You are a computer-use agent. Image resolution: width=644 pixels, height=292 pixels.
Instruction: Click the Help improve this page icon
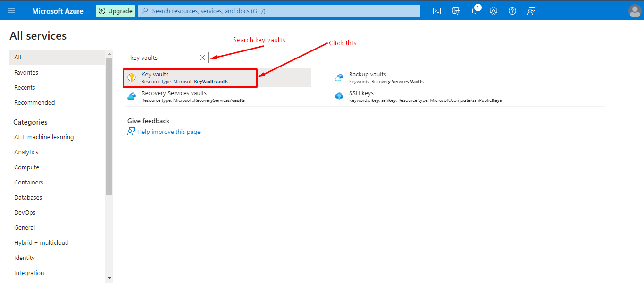point(131,132)
